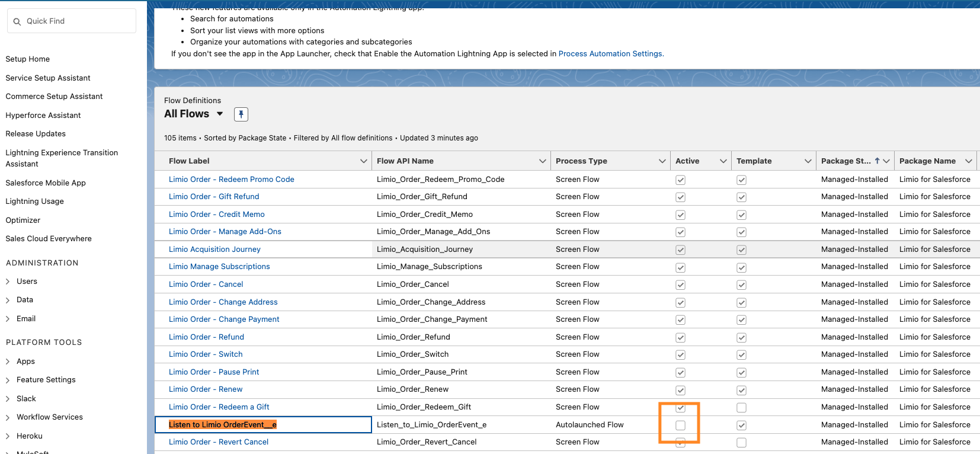Open Flow Label column menu chevron
The image size is (980, 454).
(364, 161)
